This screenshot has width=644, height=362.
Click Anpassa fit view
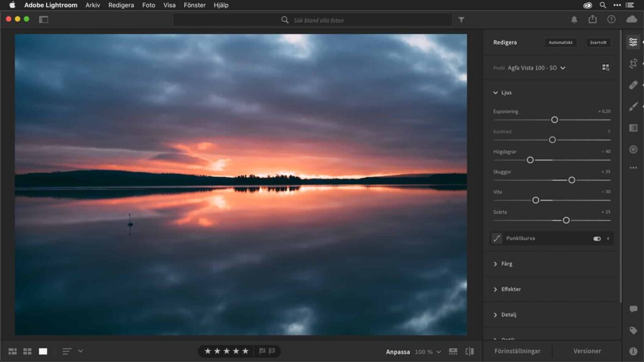[x=397, y=352]
